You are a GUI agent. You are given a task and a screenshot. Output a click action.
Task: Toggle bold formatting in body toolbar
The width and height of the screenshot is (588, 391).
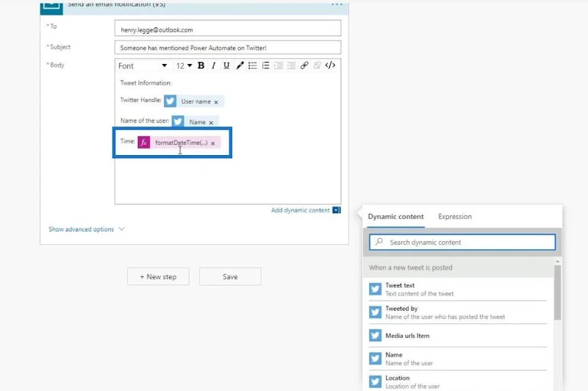pos(201,65)
